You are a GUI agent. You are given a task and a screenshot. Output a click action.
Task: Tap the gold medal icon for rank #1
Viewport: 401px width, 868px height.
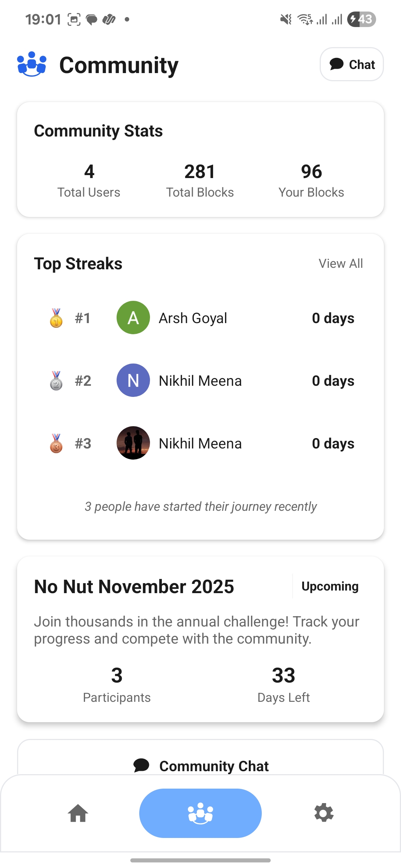click(56, 318)
